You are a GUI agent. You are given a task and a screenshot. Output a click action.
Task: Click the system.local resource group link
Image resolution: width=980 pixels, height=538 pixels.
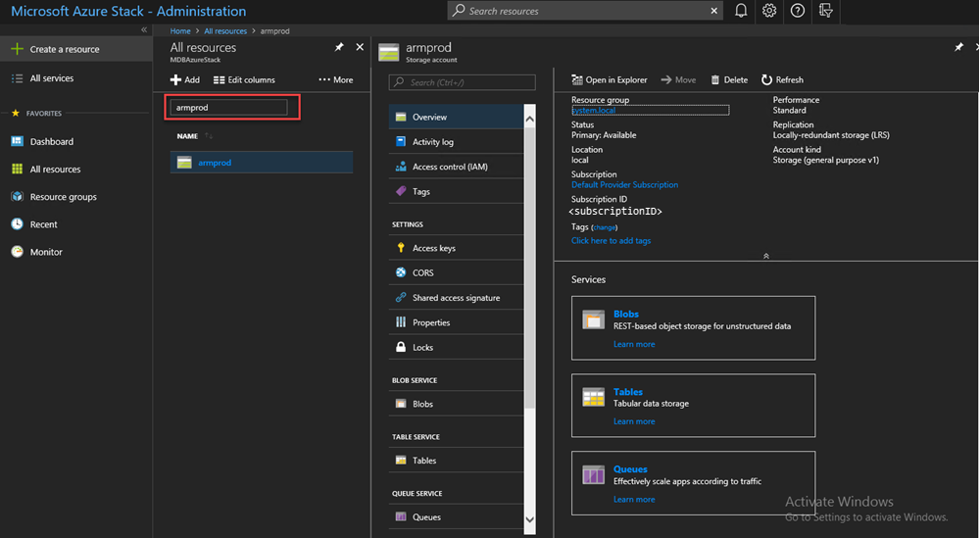click(594, 111)
